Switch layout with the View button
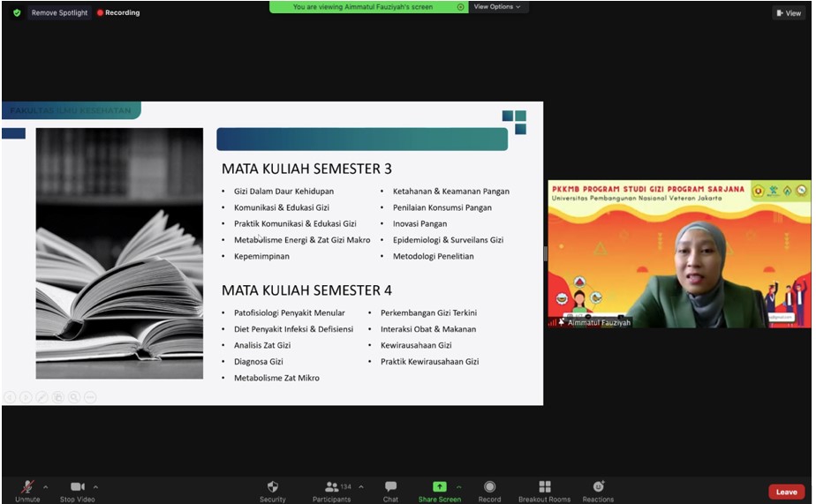Viewport: 816px width, 504px height. (x=788, y=12)
